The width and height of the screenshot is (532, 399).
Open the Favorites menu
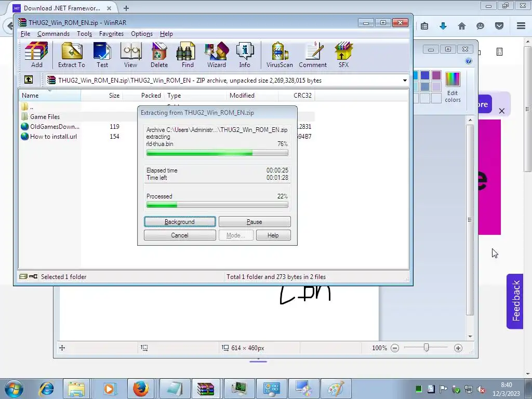point(111,34)
